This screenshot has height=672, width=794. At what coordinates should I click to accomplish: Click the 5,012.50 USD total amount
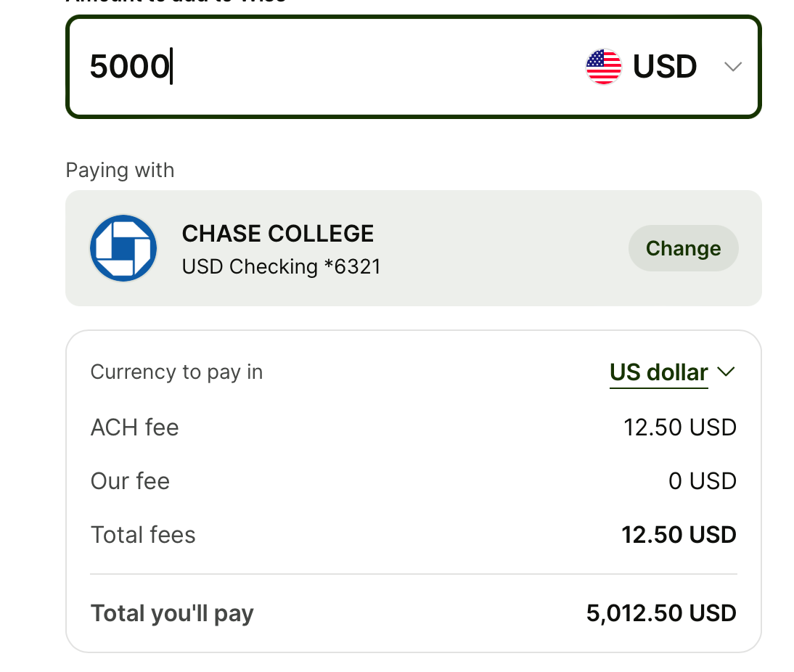click(661, 613)
